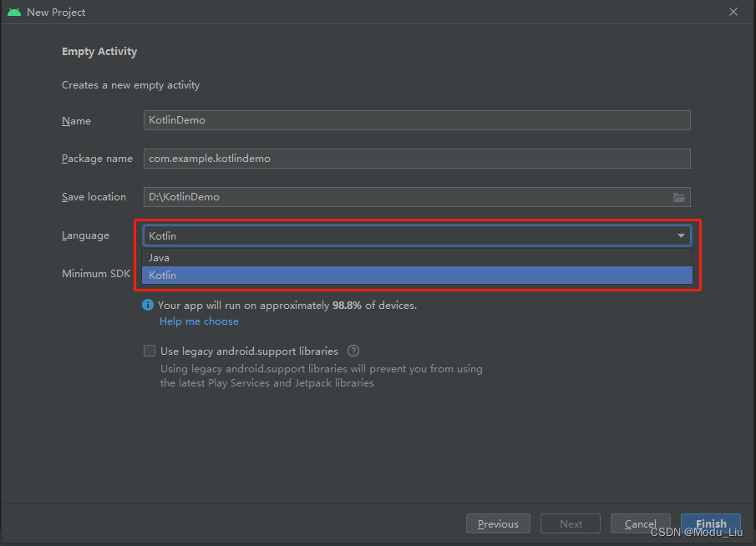Click the Language label
The width and height of the screenshot is (756, 546).
85,235
